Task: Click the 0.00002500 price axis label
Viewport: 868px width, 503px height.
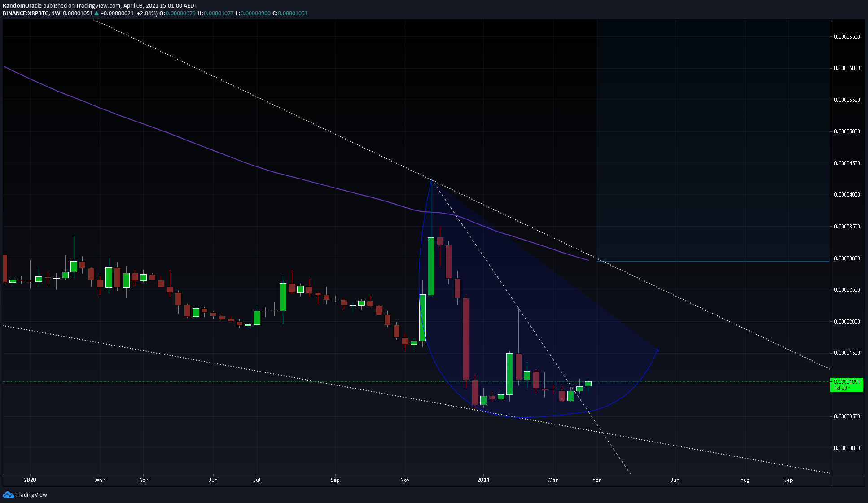Action: [x=847, y=290]
